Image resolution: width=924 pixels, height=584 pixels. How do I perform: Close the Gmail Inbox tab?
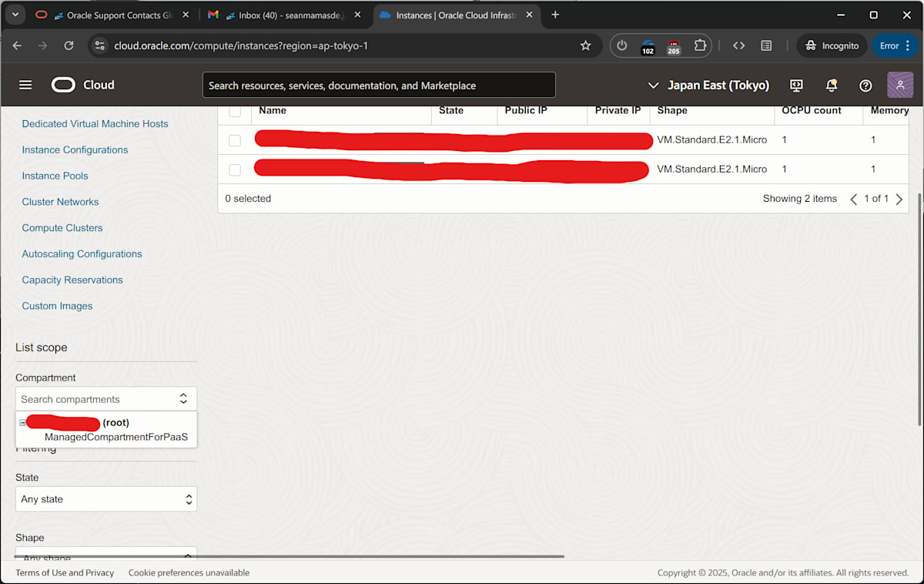357,15
